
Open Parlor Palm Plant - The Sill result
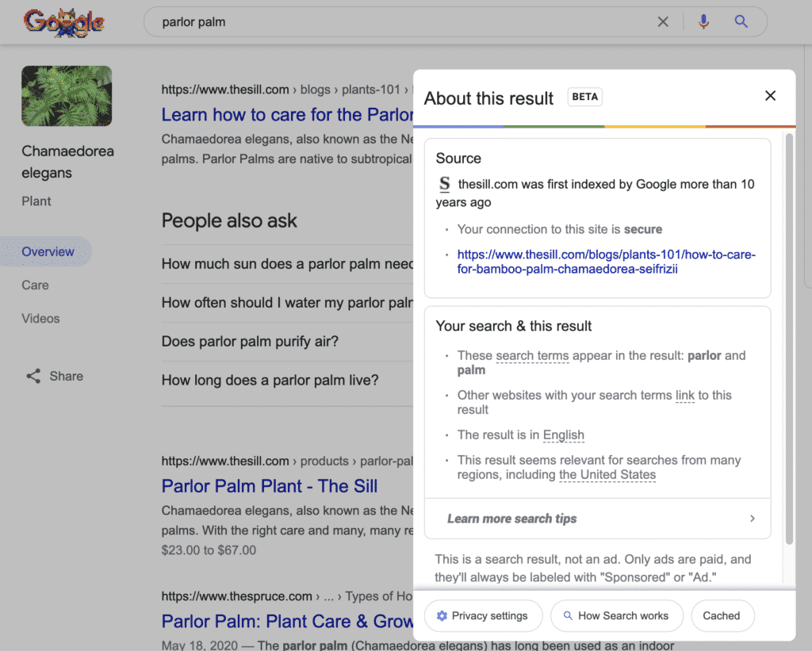pyautogui.click(x=270, y=486)
